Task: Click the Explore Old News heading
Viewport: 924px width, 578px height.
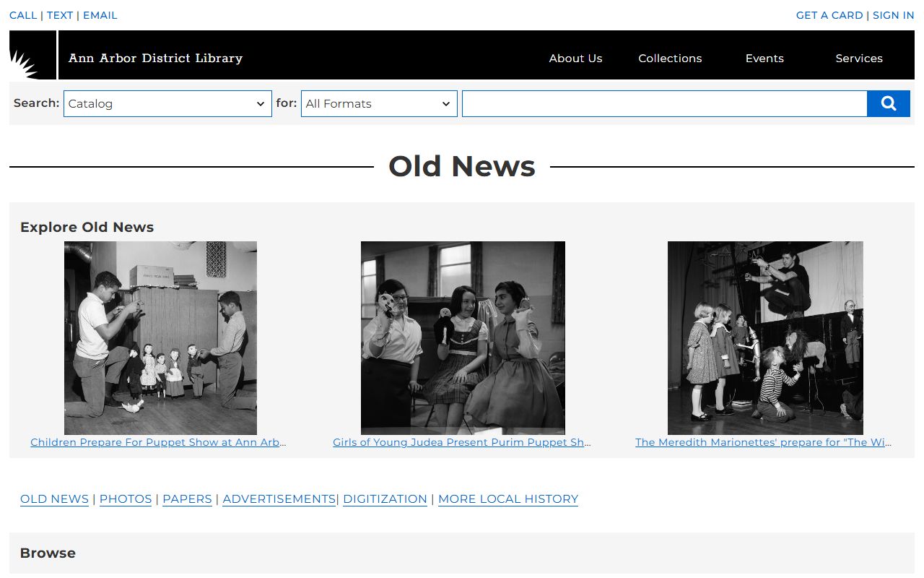Action: (x=87, y=227)
